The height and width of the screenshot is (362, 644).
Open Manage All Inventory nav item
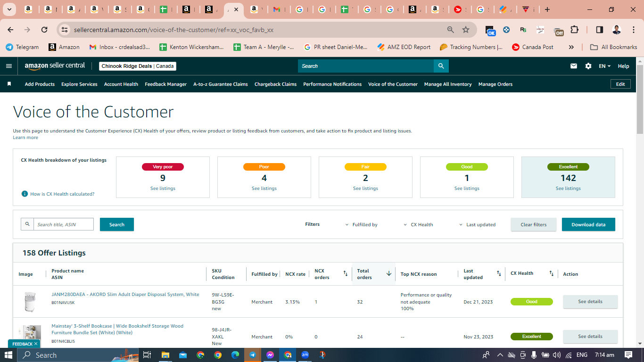click(448, 84)
